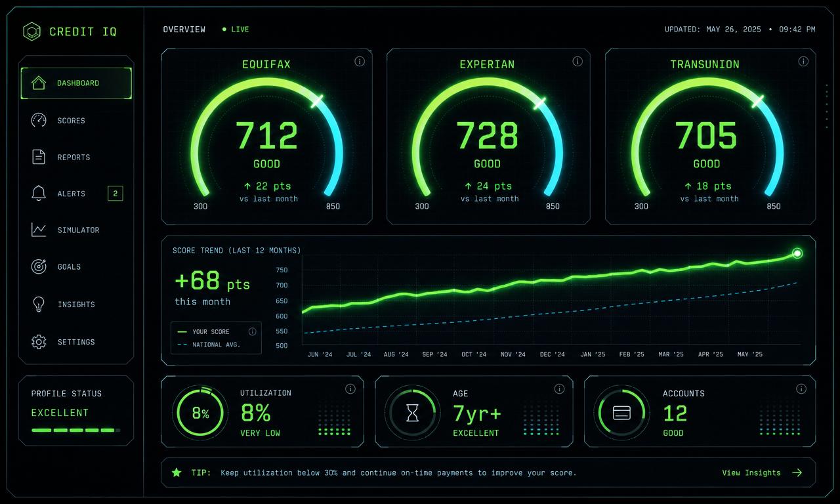840x504 pixels.
Task: Click the Credit IQ title text
Action: (x=83, y=31)
